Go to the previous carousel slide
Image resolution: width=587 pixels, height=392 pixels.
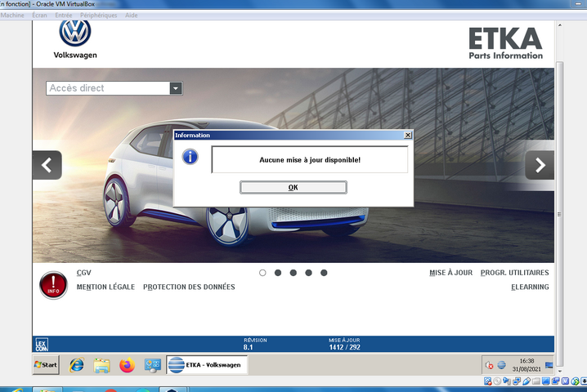coord(47,165)
